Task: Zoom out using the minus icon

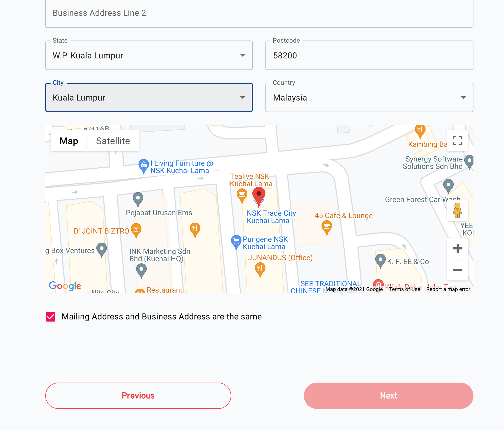Action: 458,270
